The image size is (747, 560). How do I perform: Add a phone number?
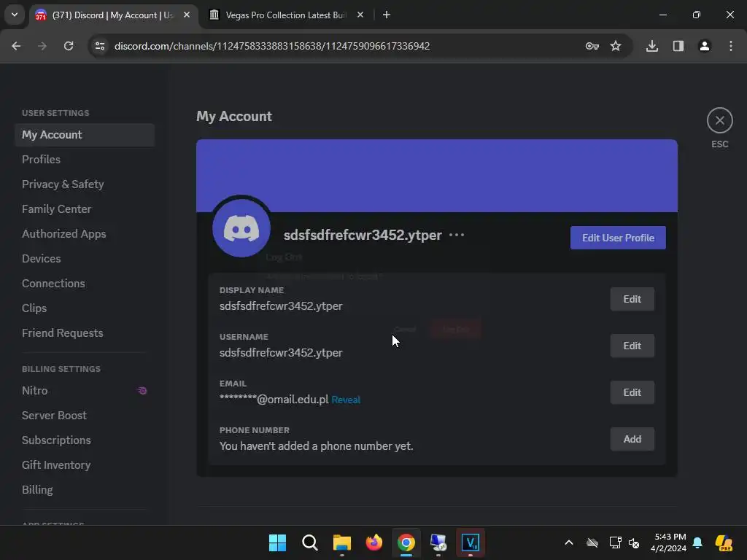pyautogui.click(x=632, y=439)
